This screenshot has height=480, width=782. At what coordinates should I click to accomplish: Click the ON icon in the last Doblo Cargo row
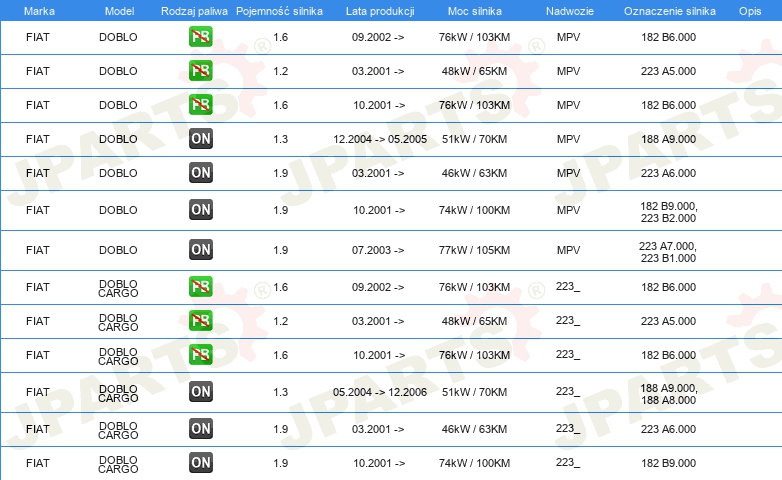pyautogui.click(x=200, y=463)
